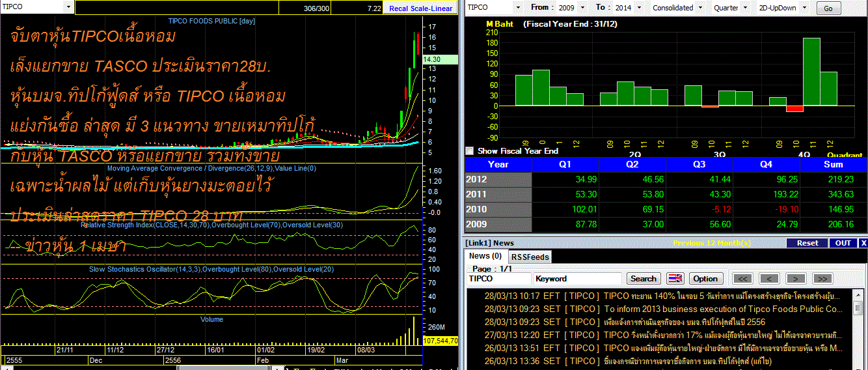
Task: Click the news Search button
Action: [643, 278]
